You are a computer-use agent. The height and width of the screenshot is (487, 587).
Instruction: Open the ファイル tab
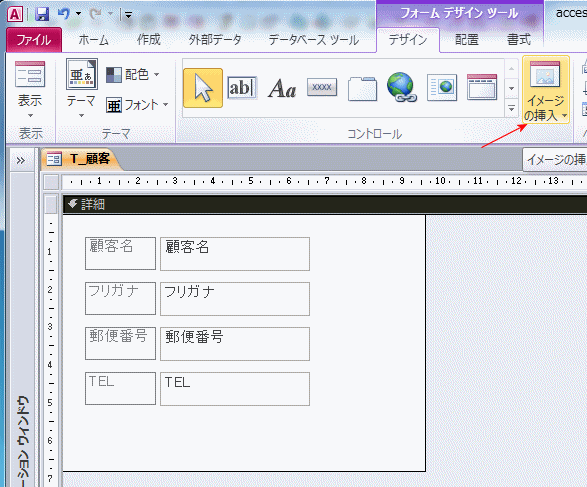pyautogui.click(x=34, y=40)
